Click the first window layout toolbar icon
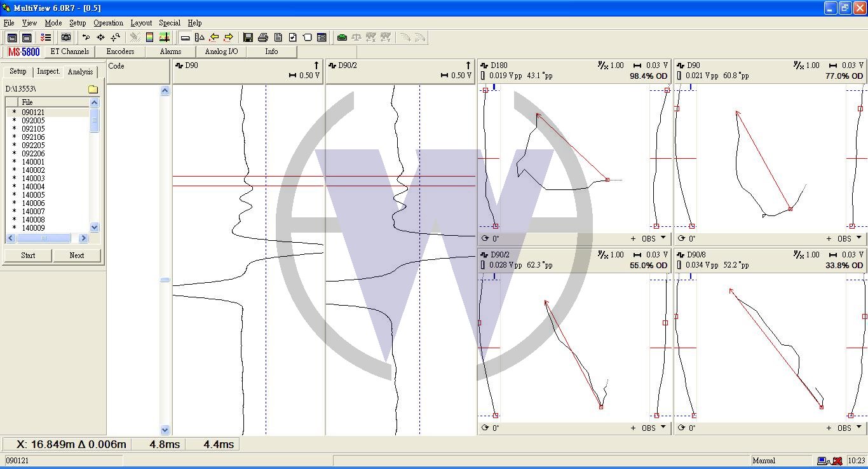The height and width of the screenshot is (469, 868). [12, 37]
